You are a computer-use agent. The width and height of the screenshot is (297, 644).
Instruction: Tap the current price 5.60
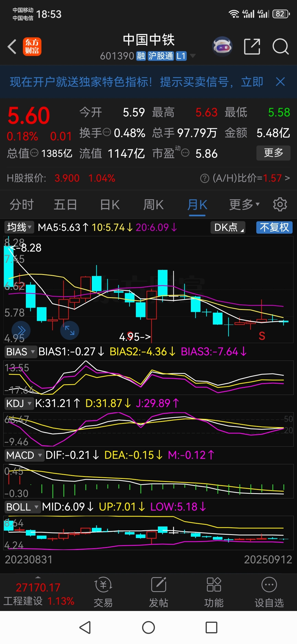[x=29, y=116]
